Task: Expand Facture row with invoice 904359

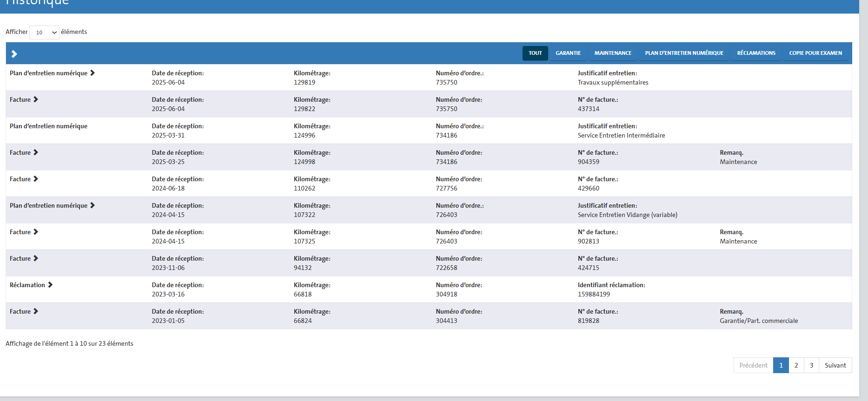Action: [36, 152]
